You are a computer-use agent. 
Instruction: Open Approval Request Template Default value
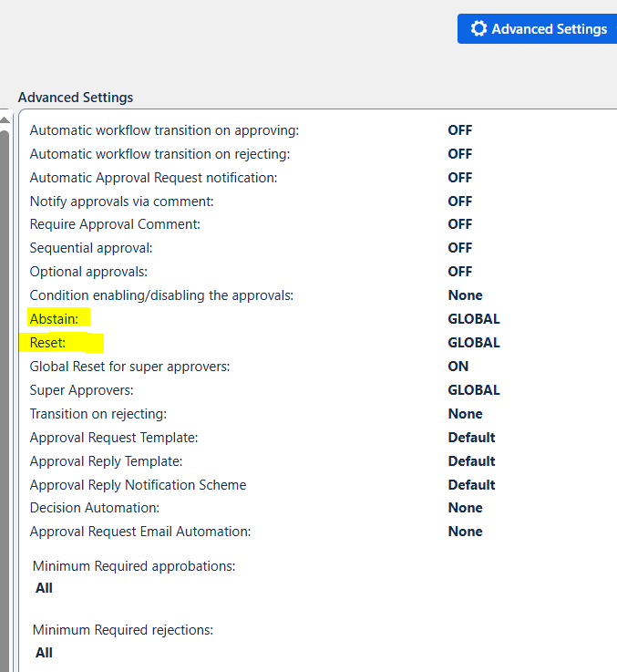coord(471,438)
